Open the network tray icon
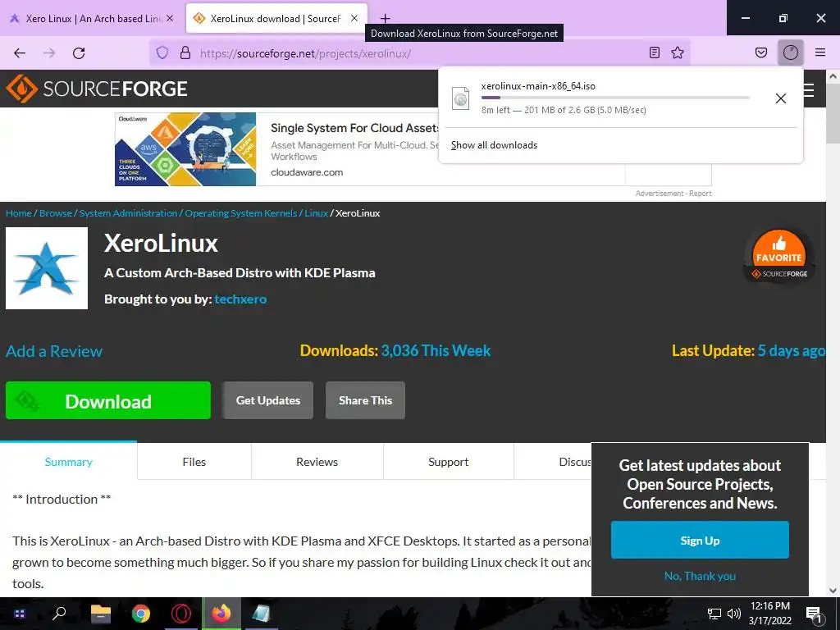This screenshot has width=840, height=630. (x=714, y=614)
